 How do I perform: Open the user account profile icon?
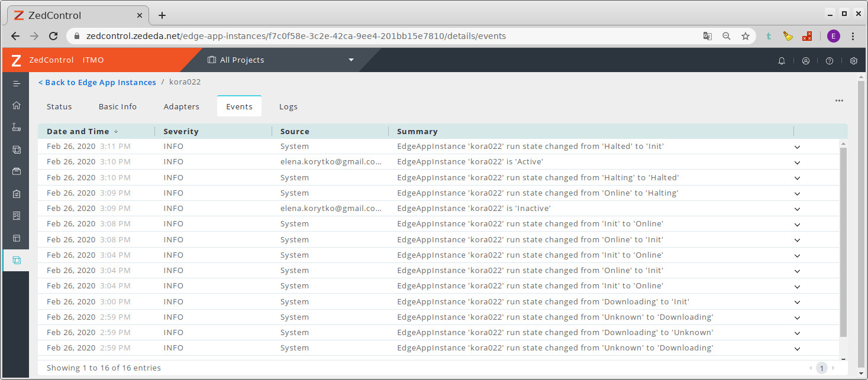pos(805,60)
